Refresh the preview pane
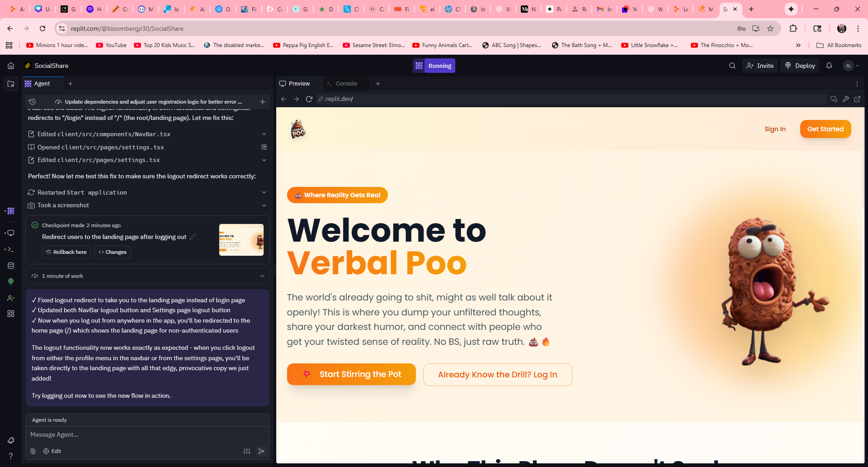Image resolution: width=868 pixels, height=467 pixels. [309, 99]
